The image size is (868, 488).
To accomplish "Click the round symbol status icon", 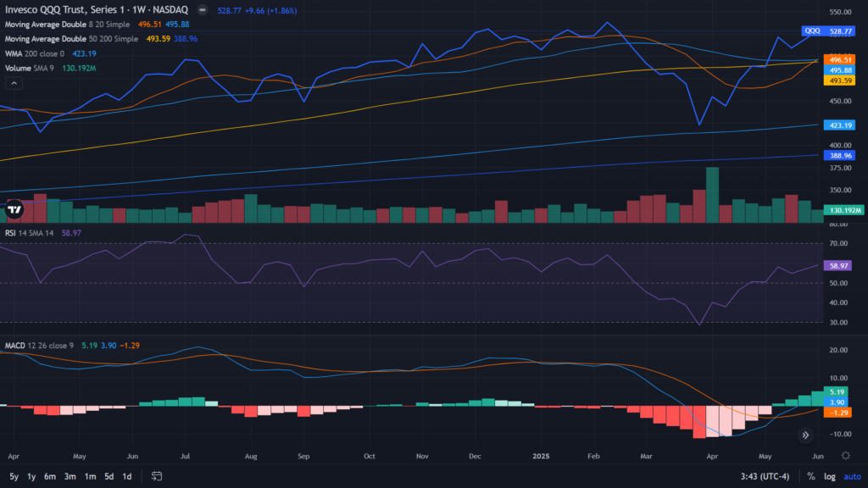I will (203, 10).
